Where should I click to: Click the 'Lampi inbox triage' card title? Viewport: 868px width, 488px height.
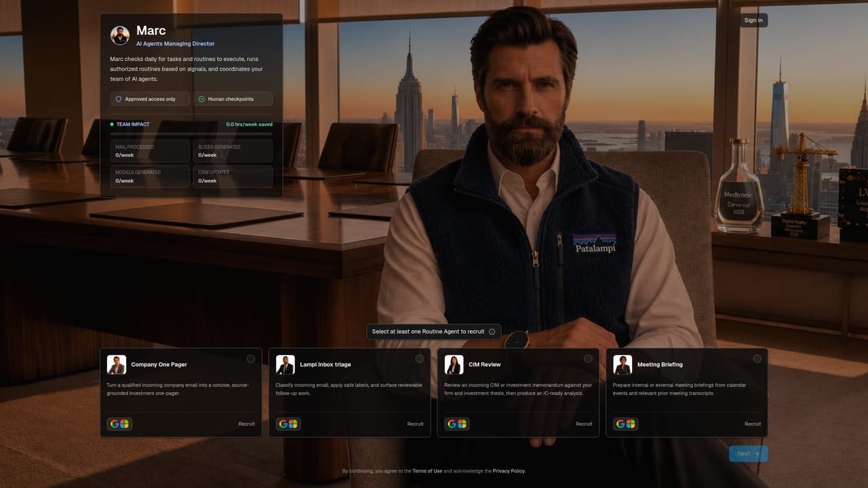325,365
